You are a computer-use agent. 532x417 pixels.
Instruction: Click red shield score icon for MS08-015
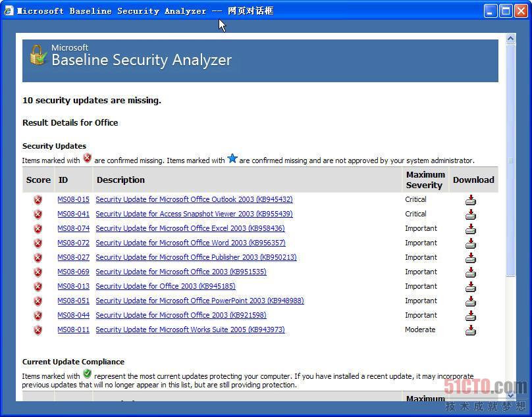[x=38, y=200]
